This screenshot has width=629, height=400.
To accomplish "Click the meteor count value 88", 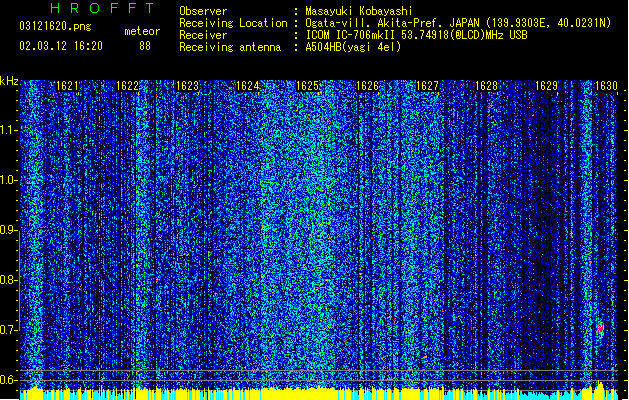I will 145,46.
